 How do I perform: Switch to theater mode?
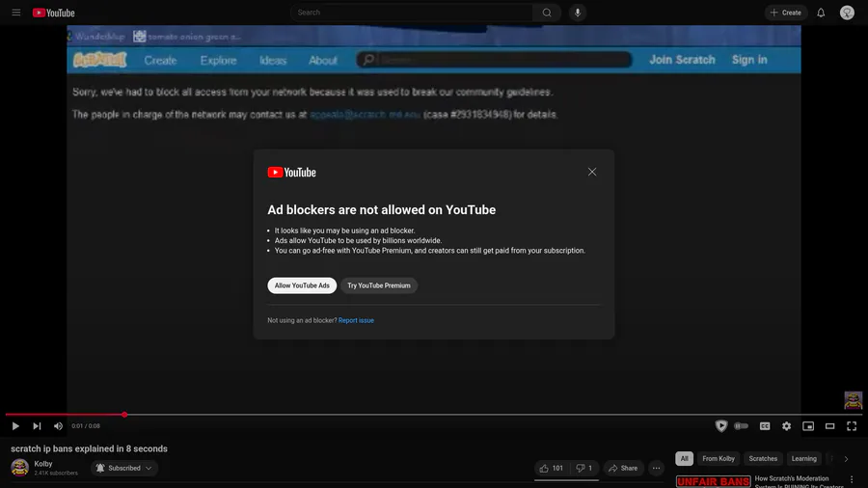[x=829, y=426]
